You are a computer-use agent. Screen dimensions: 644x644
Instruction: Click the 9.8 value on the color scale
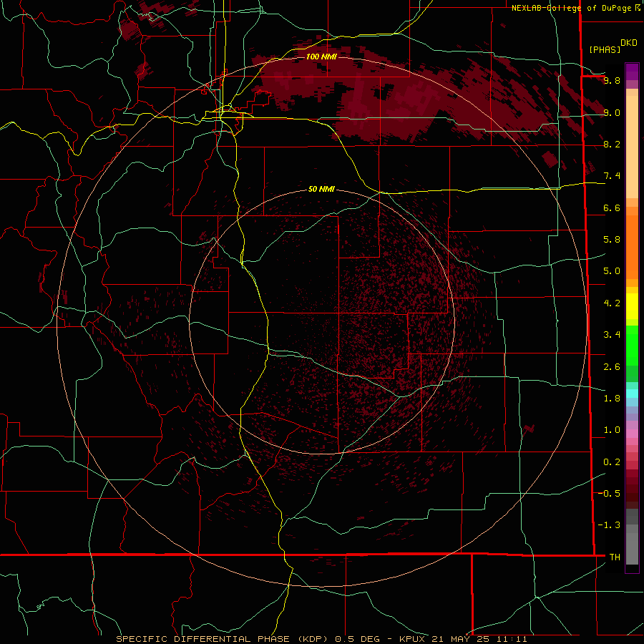click(612, 80)
